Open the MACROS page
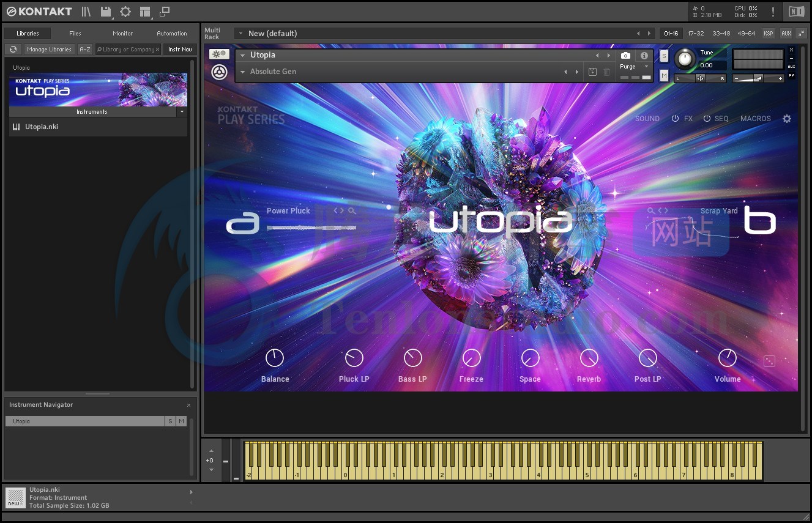 click(756, 119)
